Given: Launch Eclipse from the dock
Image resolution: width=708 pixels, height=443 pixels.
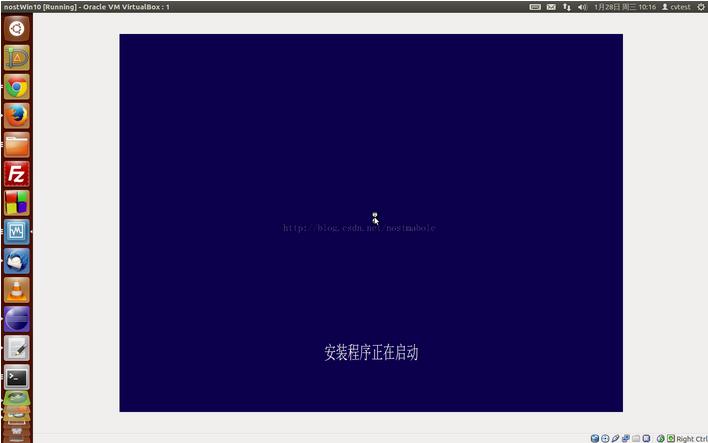Looking at the screenshot, I should pyautogui.click(x=17, y=319).
